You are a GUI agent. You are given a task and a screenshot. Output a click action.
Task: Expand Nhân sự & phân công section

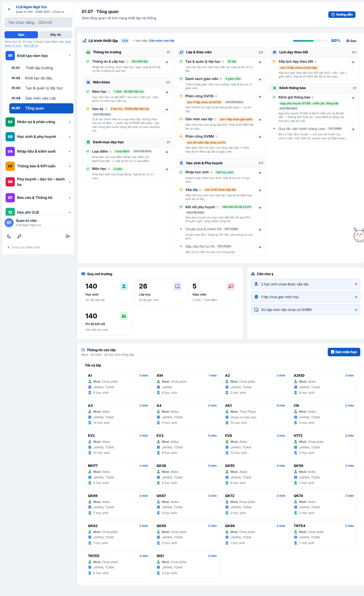pyautogui.click(x=39, y=122)
